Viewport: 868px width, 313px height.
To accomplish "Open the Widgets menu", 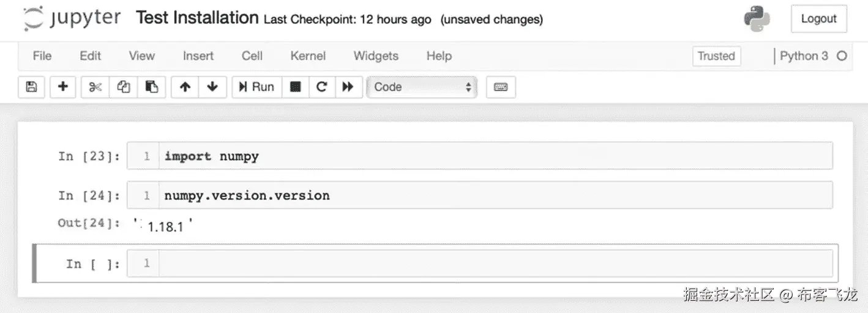I will point(376,56).
